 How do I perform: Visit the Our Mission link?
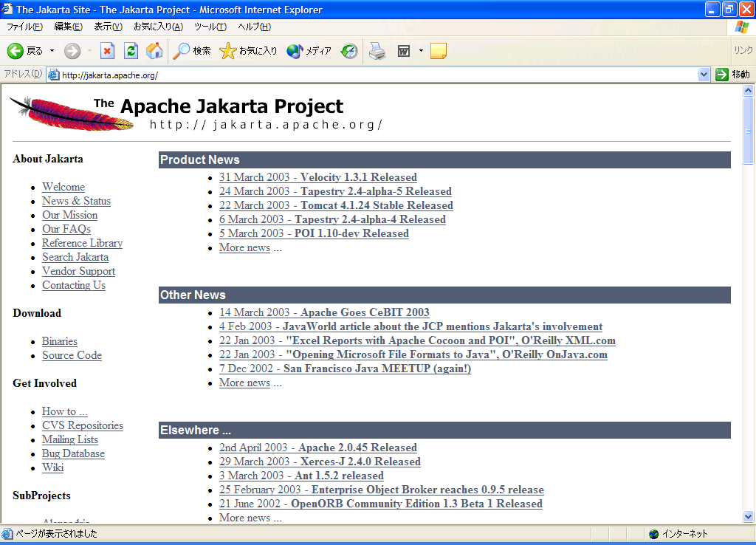70,215
